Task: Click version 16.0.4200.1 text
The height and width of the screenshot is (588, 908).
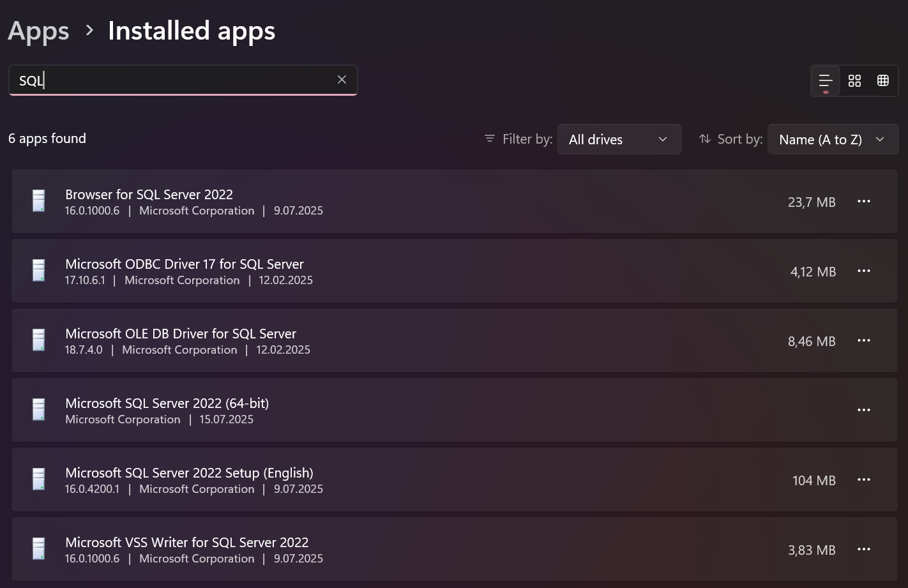Action: click(92, 489)
